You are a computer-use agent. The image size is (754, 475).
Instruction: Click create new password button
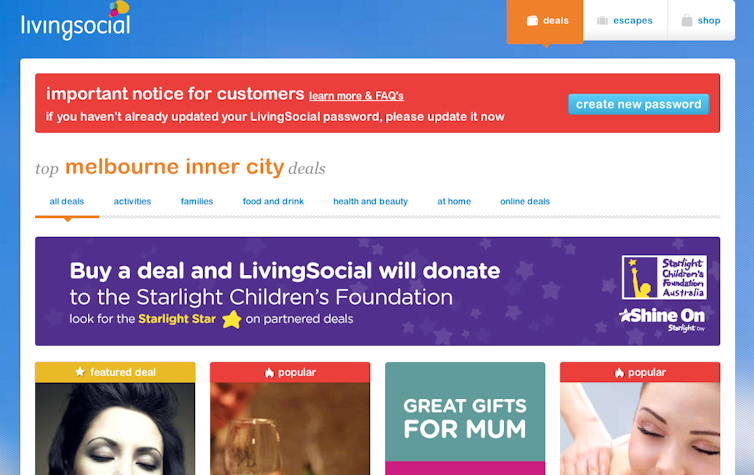click(639, 104)
